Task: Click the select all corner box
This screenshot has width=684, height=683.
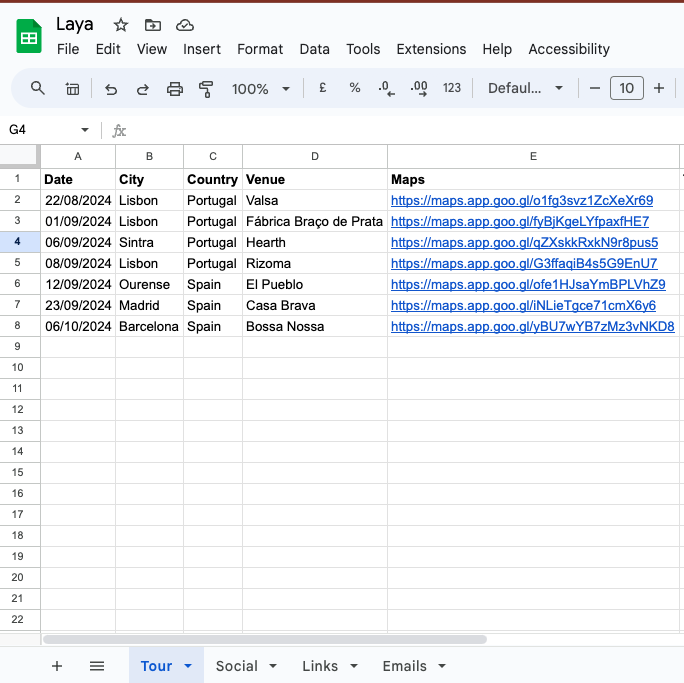Action: (20, 157)
